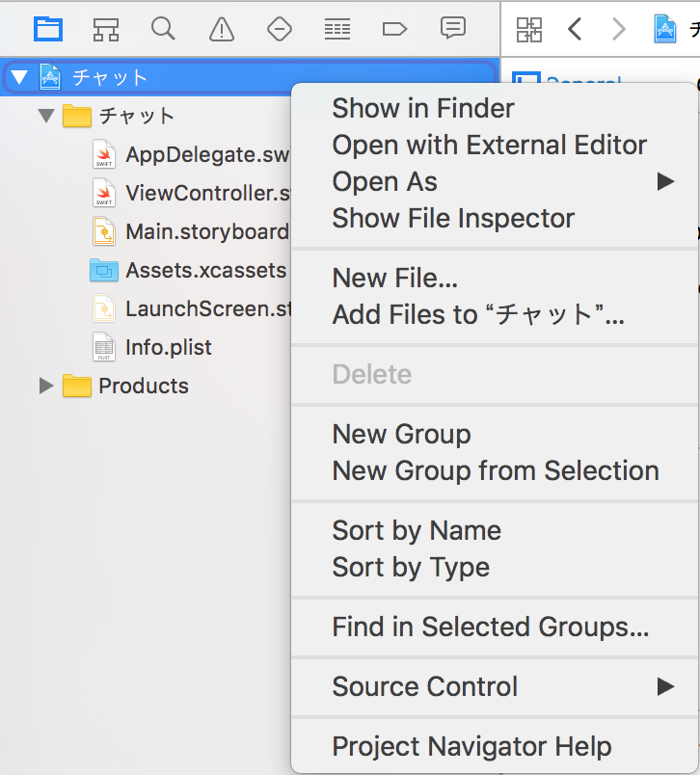Choose New Group menu item

click(401, 434)
